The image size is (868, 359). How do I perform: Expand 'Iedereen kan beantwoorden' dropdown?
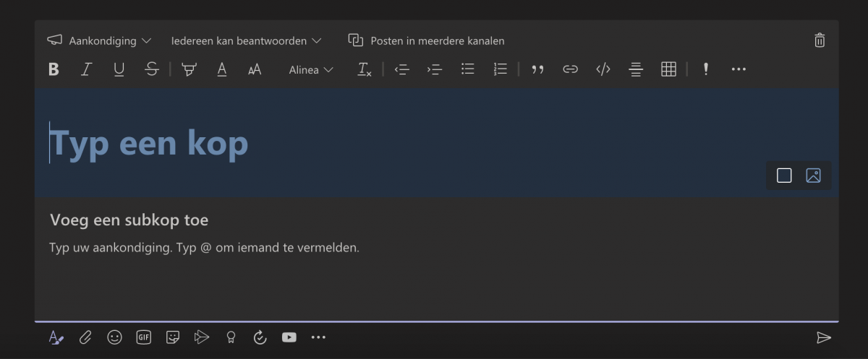[x=246, y=40]
